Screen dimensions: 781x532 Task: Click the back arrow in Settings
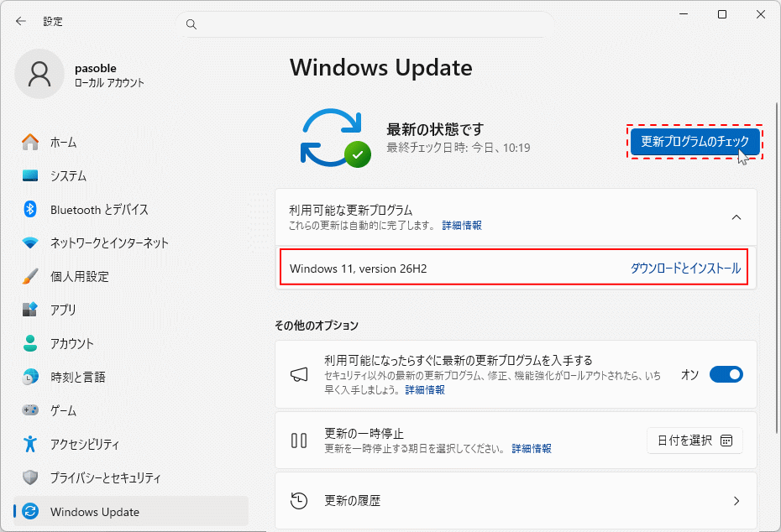click(20, 21)
